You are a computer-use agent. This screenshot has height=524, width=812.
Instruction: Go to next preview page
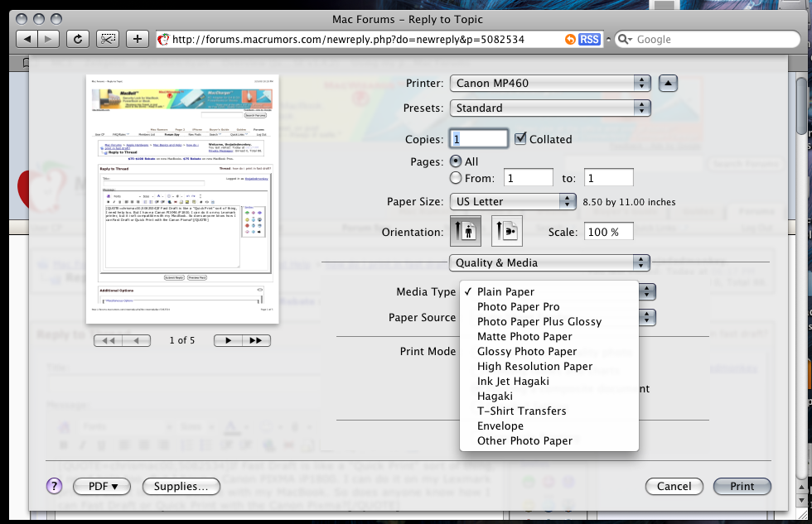[x=228, y=340]
